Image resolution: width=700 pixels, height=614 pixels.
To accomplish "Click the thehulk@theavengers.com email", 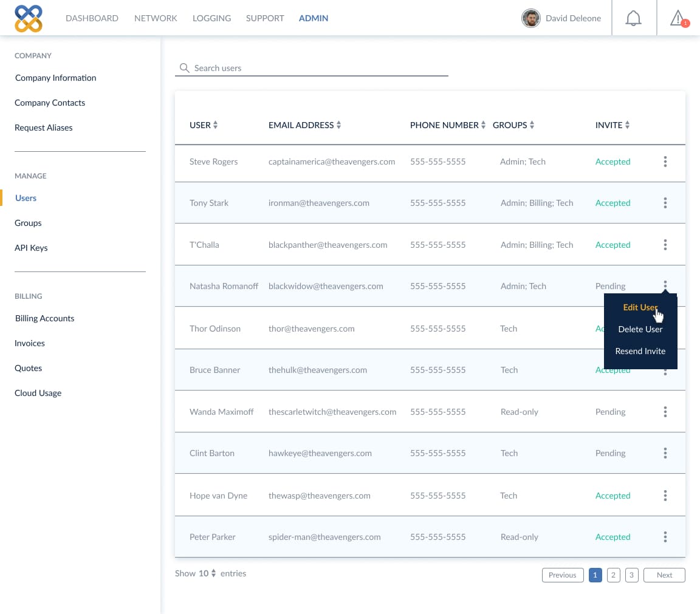I will click(318, 370).
